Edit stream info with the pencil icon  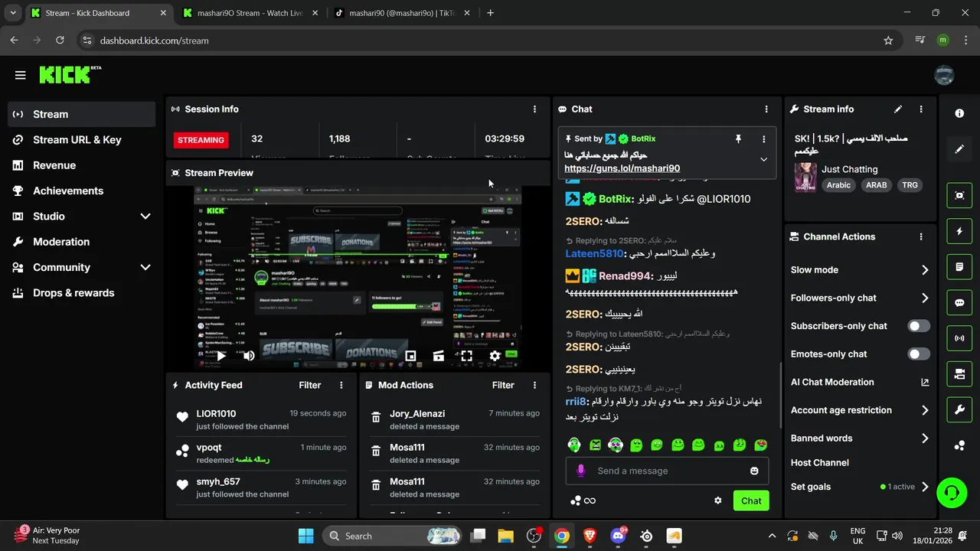coord(898,109)
